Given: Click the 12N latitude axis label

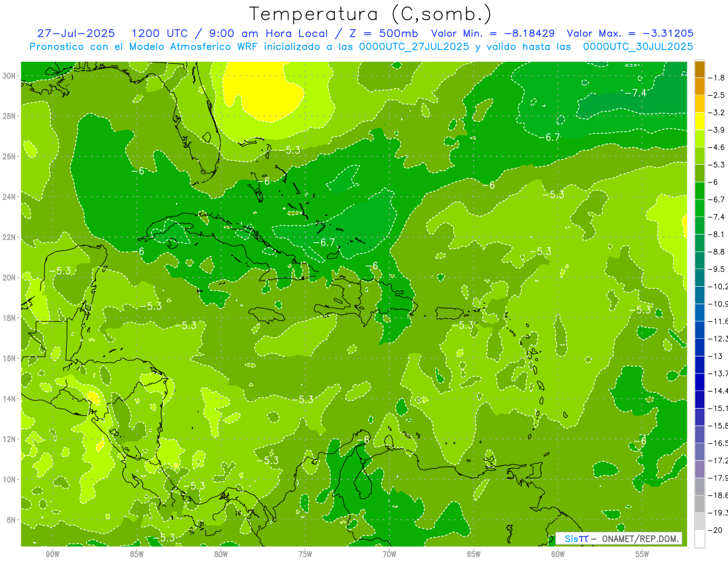Looking at the screenshot, I should point(10,438).
